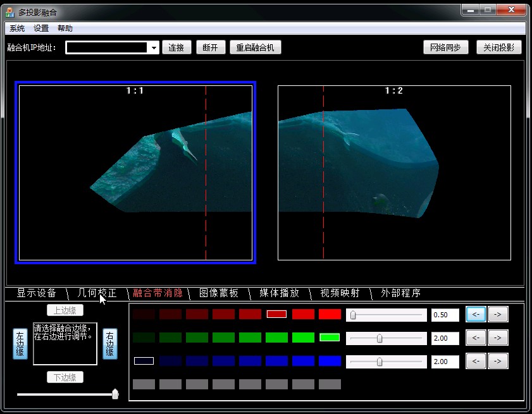Click the green row right arrow button

point(498,338)
